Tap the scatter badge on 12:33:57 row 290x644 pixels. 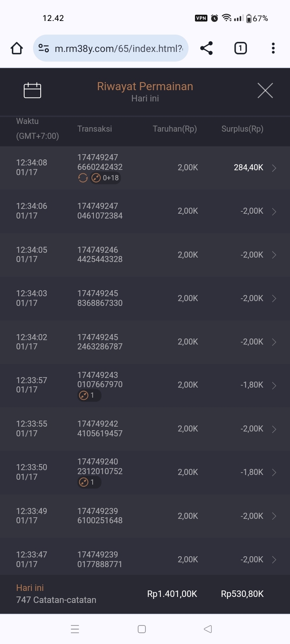(x=89, y=395)
